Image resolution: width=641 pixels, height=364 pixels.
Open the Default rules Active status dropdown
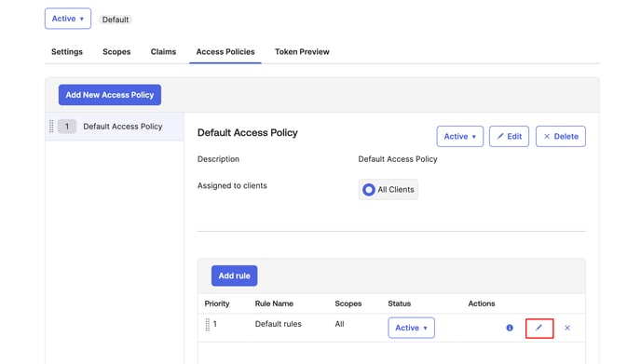(x=411, y=328)
